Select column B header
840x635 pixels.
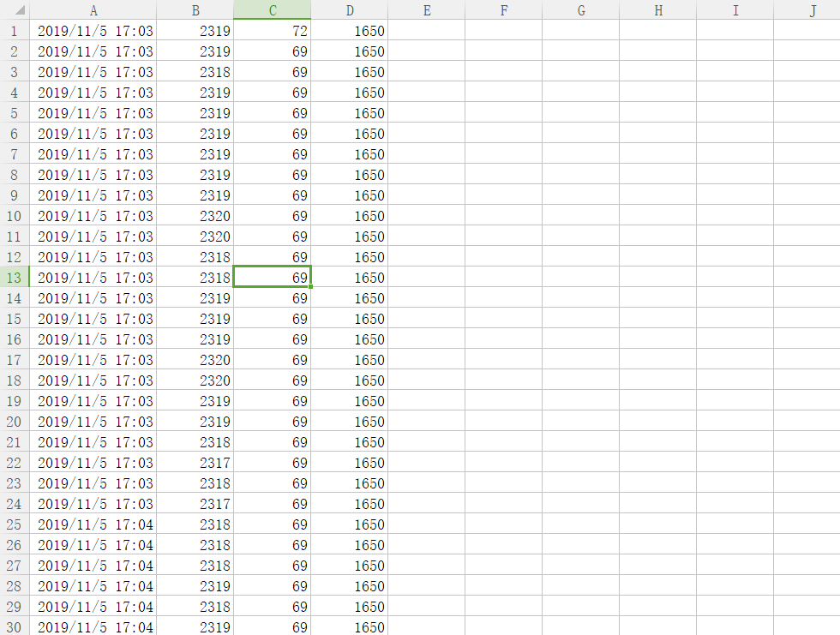pyautogui.click(x=195, y=10)
